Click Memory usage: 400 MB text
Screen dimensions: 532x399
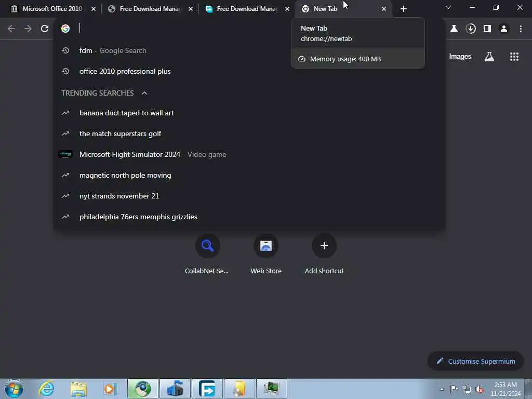click(x=345, y=59)
